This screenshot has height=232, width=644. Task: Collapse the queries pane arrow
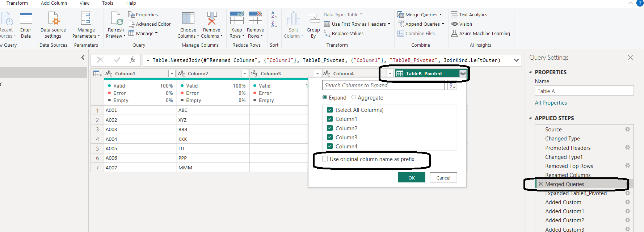pyautogui.click(x=83, y=57)
